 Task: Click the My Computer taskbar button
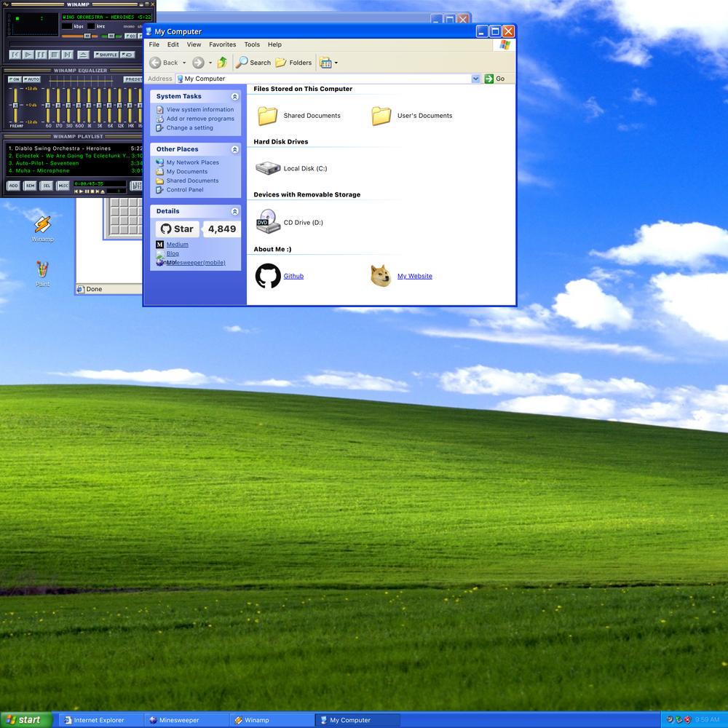click(x=356, y=720)
